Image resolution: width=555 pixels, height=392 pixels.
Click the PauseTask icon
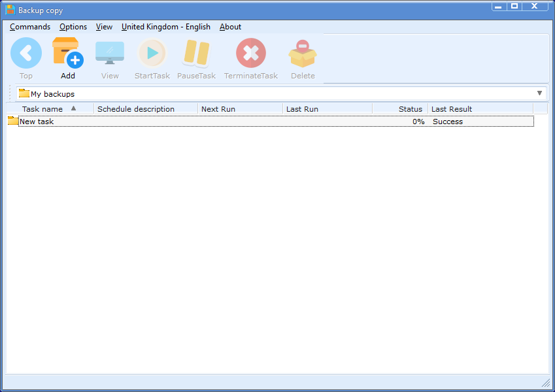(x=196, y=54)
